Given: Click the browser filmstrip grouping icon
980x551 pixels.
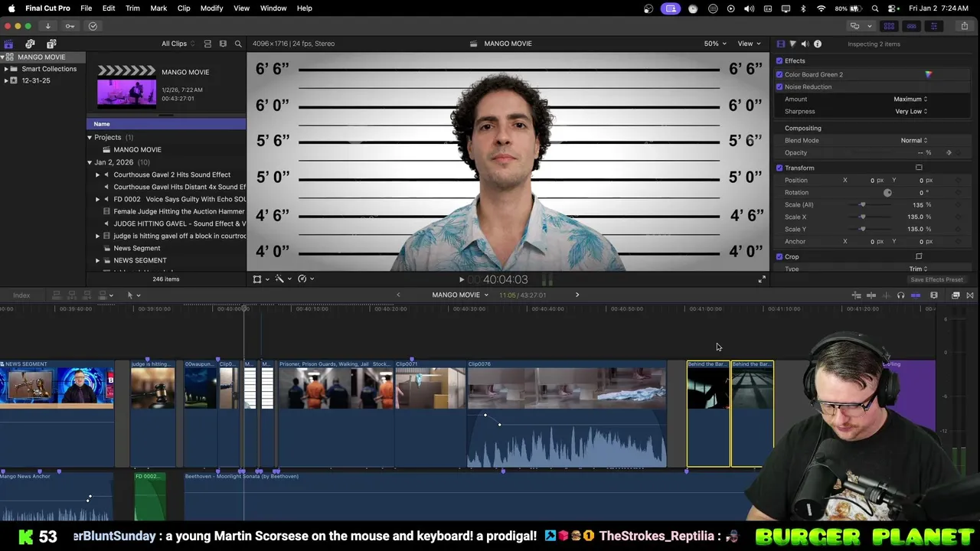Looking at the screenshot, I should coord(223,44).
